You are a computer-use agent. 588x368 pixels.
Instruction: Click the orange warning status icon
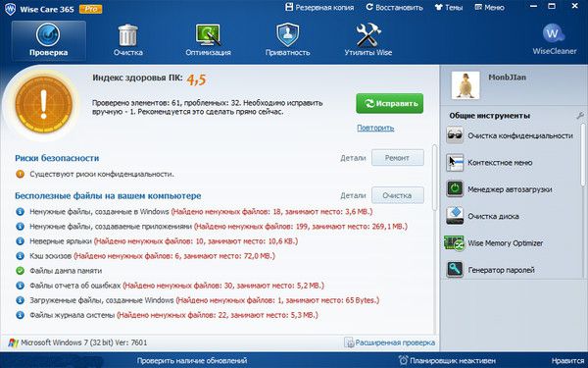point(44,104)
